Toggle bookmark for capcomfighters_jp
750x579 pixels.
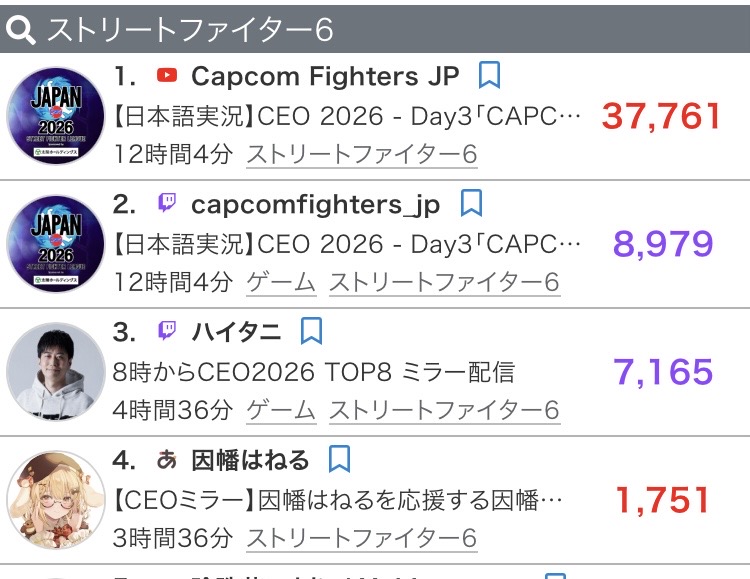coord(471,203)
